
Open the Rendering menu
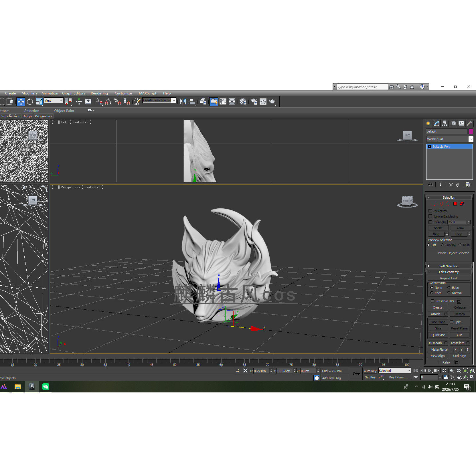coord(99,93)
